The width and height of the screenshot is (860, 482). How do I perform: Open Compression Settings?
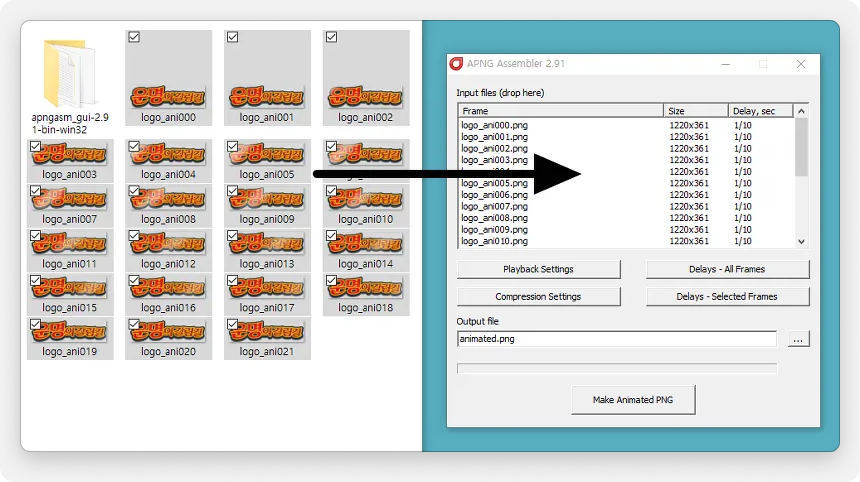pyautogui.click(x=539, y=297)
